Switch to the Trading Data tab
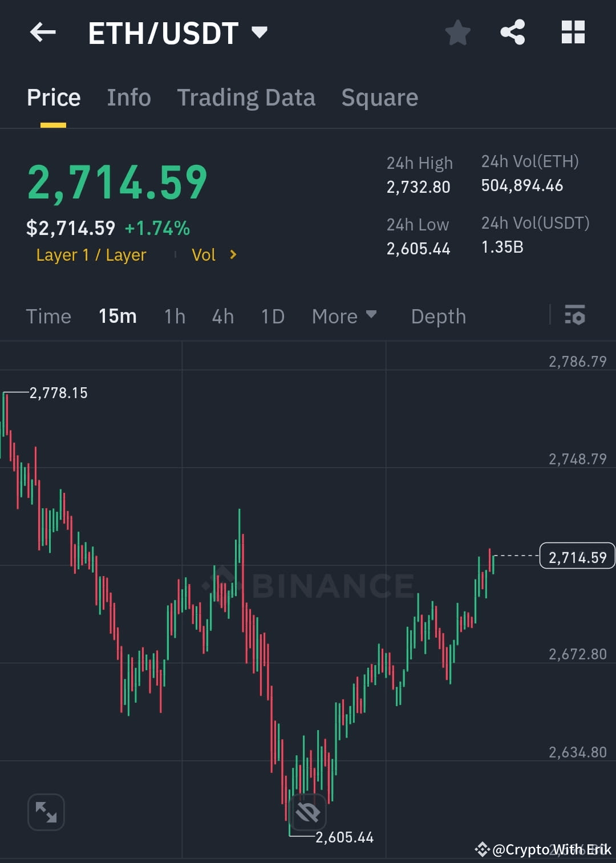This screenshot has height=863, width=616. click(246, 97)
